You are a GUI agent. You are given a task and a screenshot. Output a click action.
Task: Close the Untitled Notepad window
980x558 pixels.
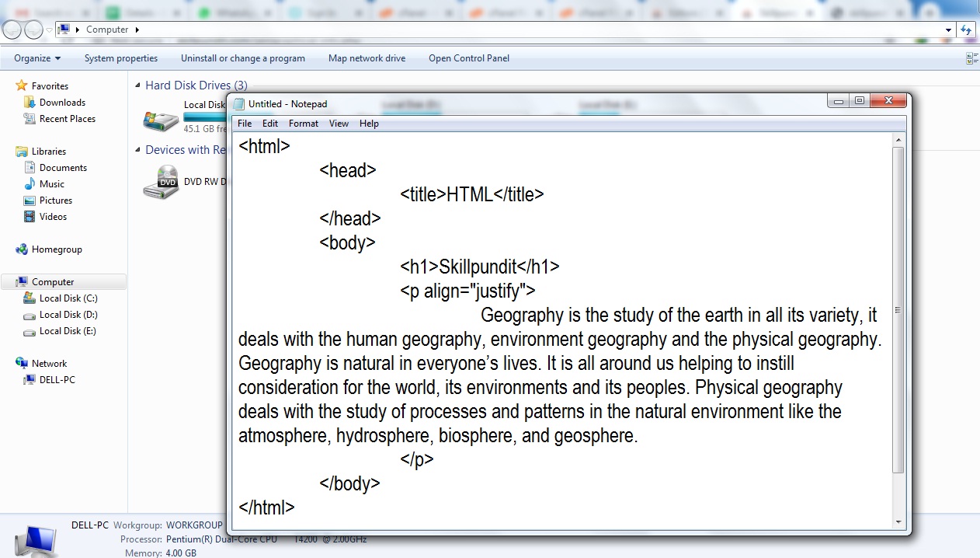[x=888, y=101]
